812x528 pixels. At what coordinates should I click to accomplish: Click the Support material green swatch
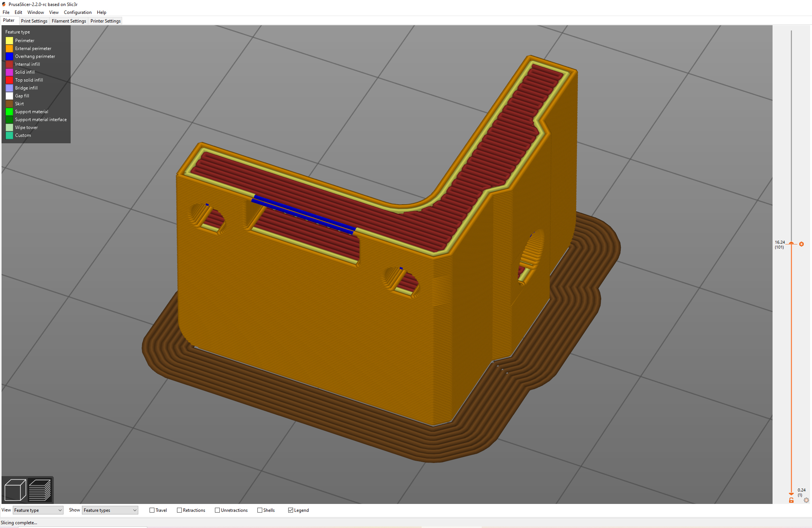(x=9, y=112)
